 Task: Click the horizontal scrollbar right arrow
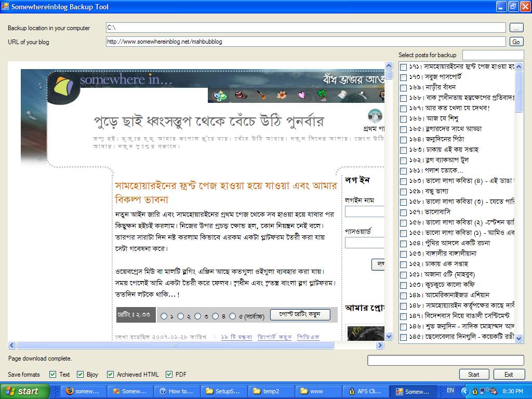pyautogui.click(x=380, y=345)
